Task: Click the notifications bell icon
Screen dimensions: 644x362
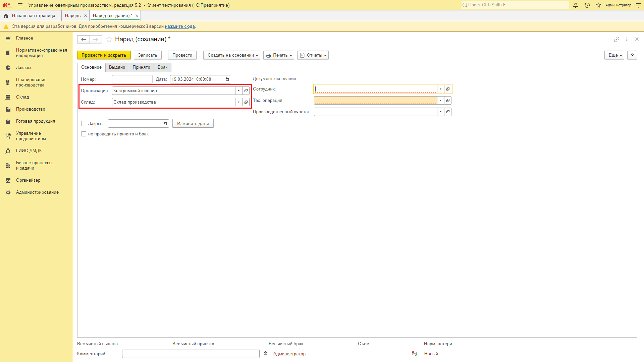Action: click(576, 5)
